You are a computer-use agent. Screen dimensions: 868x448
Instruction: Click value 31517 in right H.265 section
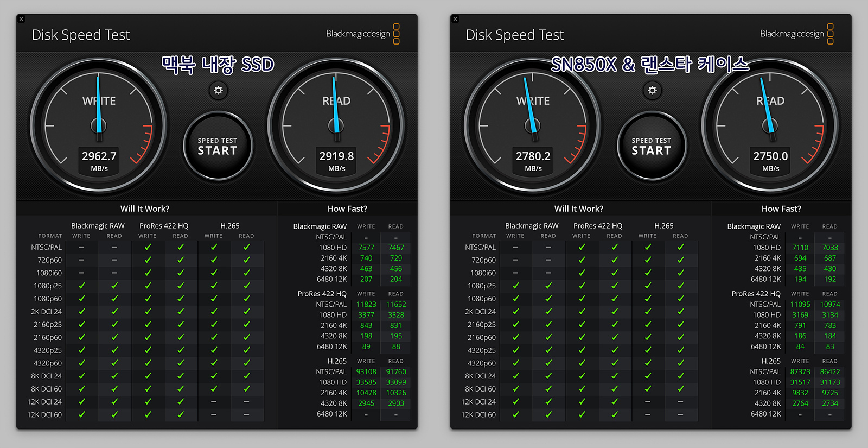[800, 382]
